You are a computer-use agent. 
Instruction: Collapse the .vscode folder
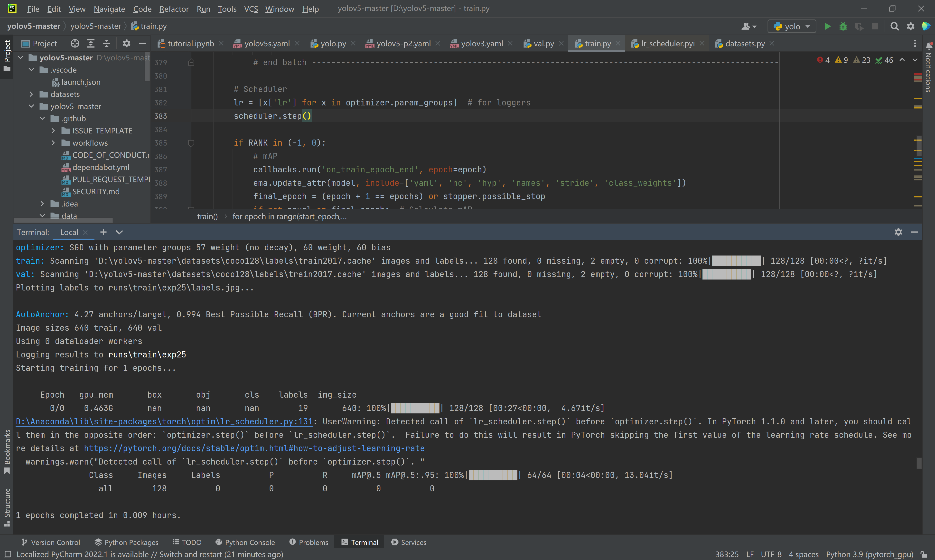(31, 70)
